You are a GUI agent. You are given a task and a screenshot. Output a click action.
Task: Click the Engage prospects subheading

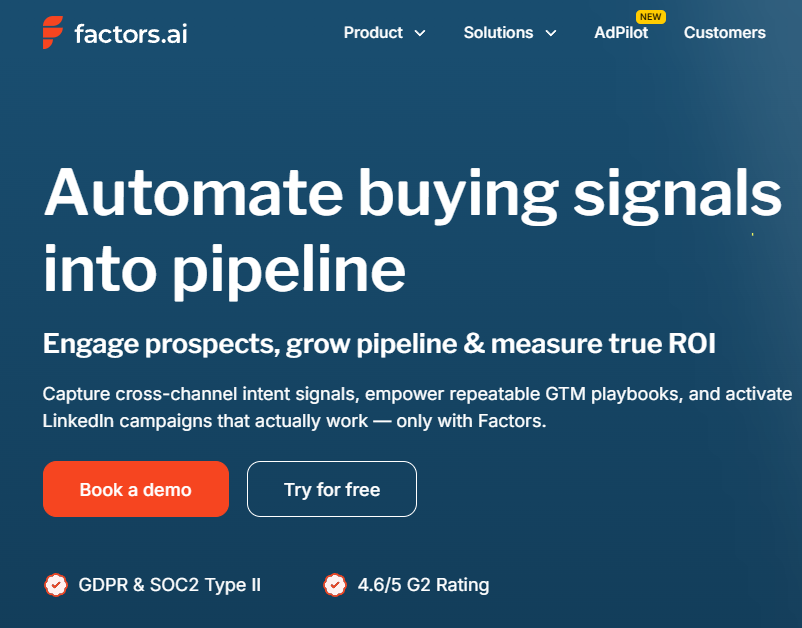click(379, 343)
